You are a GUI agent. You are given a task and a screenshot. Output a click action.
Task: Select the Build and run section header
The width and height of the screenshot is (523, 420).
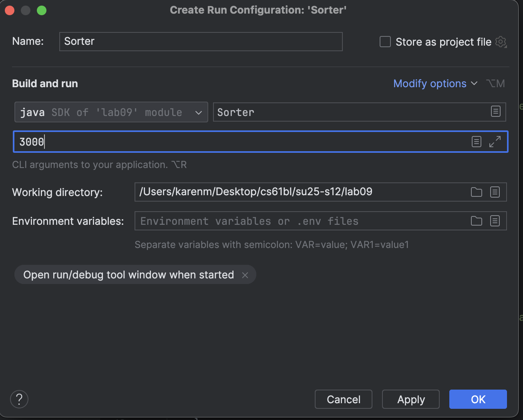pyautogui.click(x=45, y=83)
